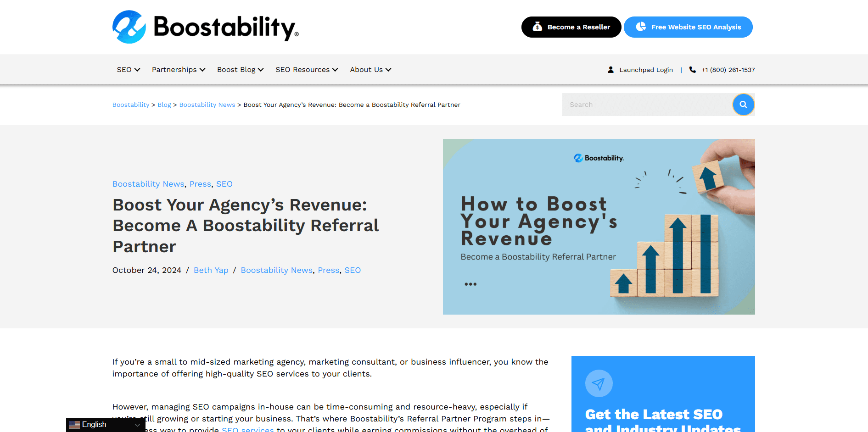Screen dimensions: 868x432
Task: Expand the Partnerships navigation menu
Action: [179, 70]
